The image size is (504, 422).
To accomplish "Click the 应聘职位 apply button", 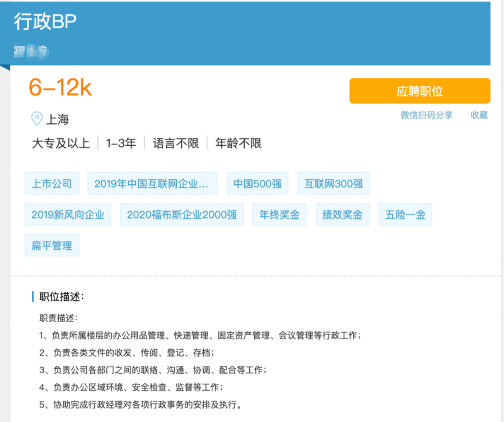I will click(420, 91).
